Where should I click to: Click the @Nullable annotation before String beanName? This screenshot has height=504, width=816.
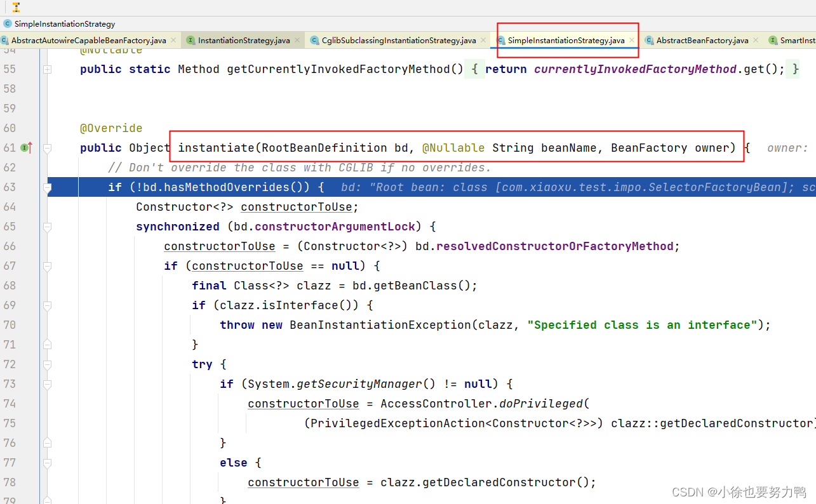pos(453,148)
